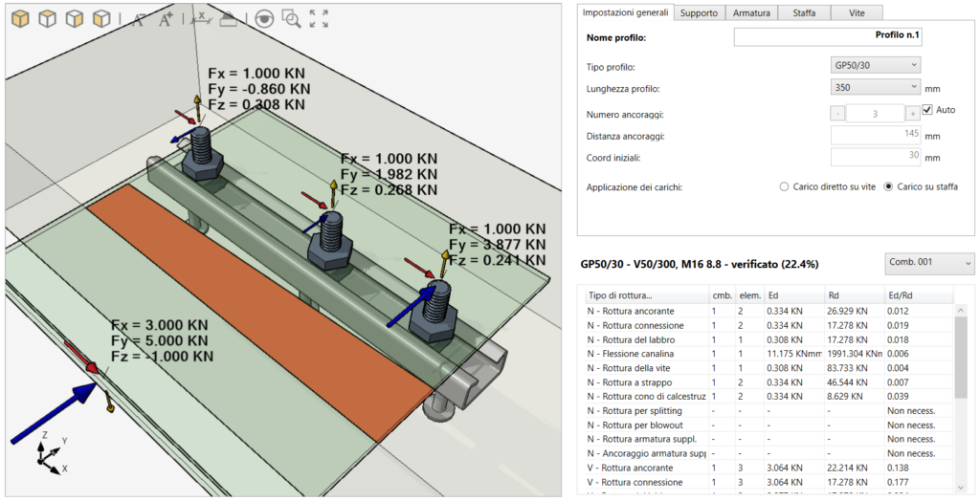Switch to the Vite tab
The image size is (980, 501).
click(857, 12)
